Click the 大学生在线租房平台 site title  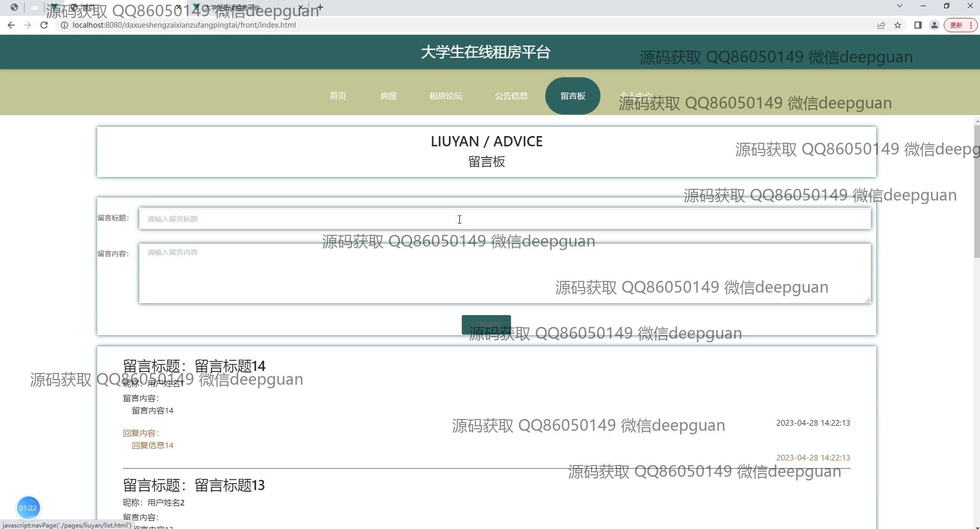point(485,52)
